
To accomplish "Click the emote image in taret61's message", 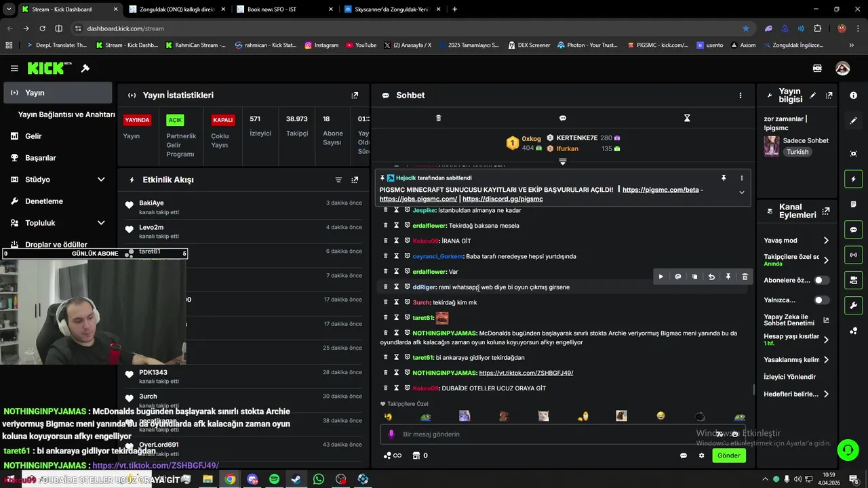I will [442, 317].
